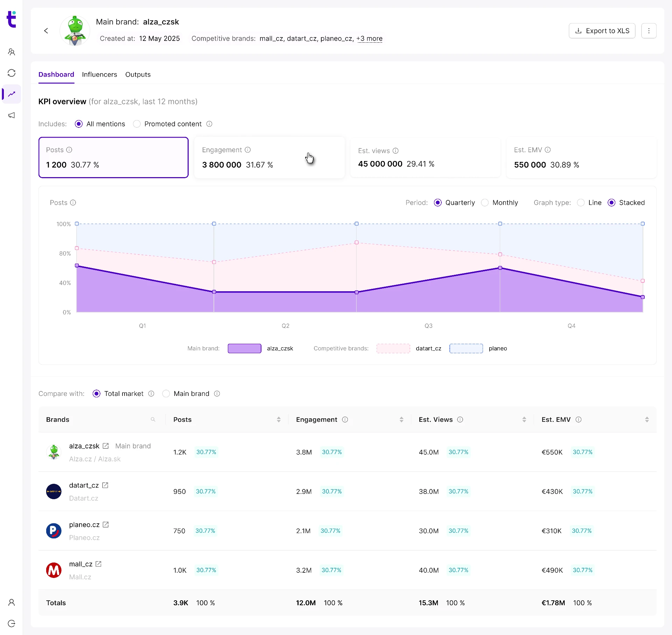The height and width of the screenshot is (635, 672).
Task: Click 3.2M engagement value for mall_cz
Action: pos(304,570)
